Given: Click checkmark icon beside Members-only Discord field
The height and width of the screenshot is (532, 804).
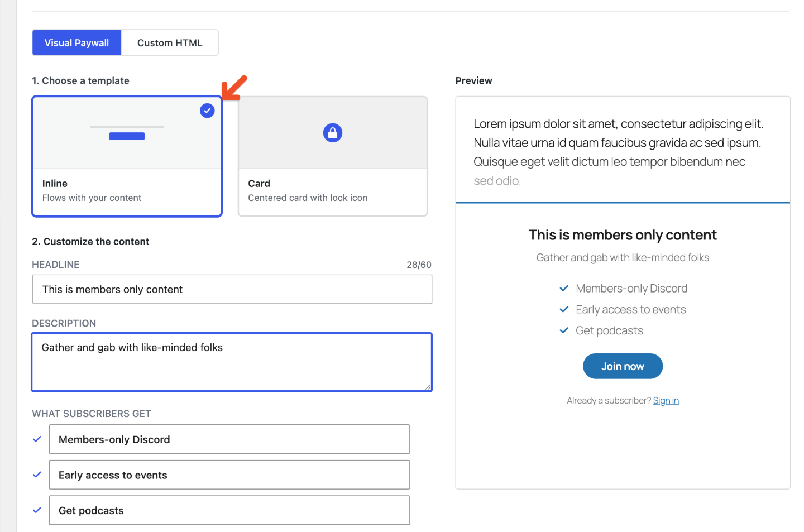Looking at the screenshot, I should (37, 439).
